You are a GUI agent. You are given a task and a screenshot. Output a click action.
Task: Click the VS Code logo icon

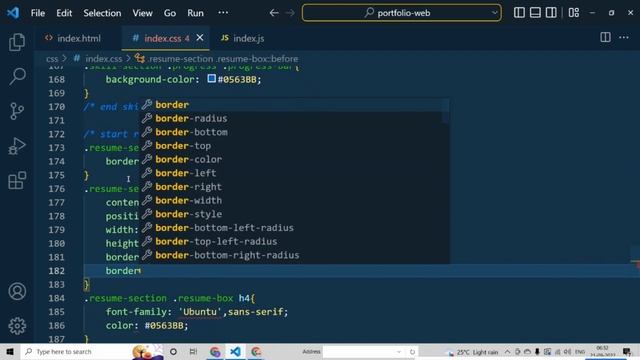coord(13,13)
